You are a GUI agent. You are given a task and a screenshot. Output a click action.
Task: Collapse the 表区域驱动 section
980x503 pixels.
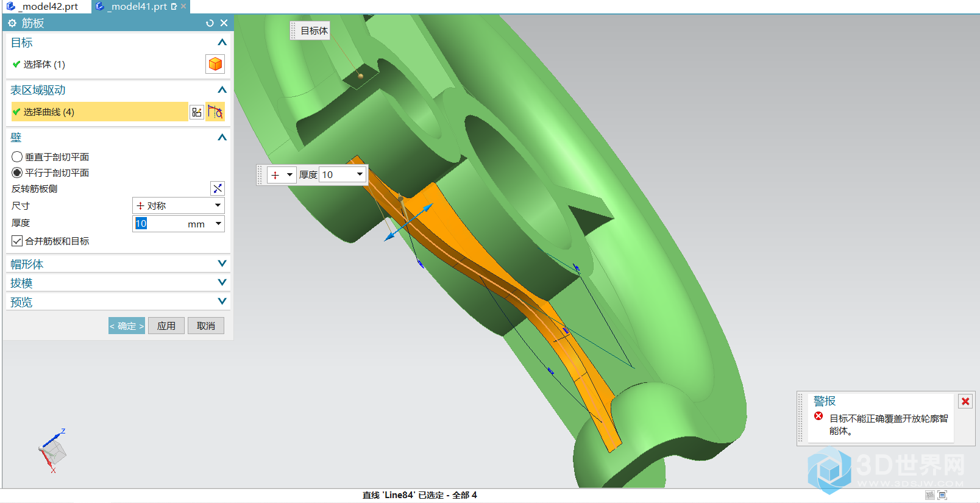pos(222,90)
